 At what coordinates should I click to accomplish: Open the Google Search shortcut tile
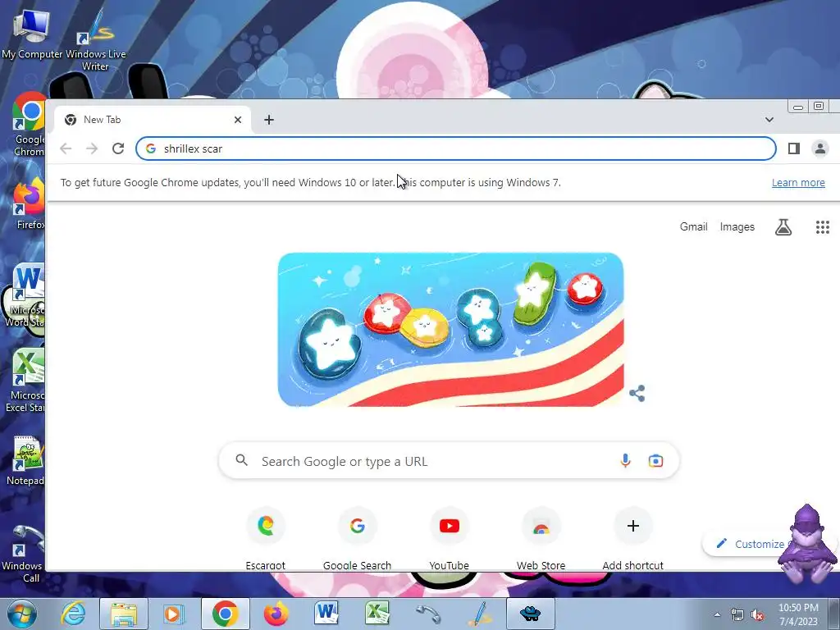pyautogui.click(x=358, y=538)
